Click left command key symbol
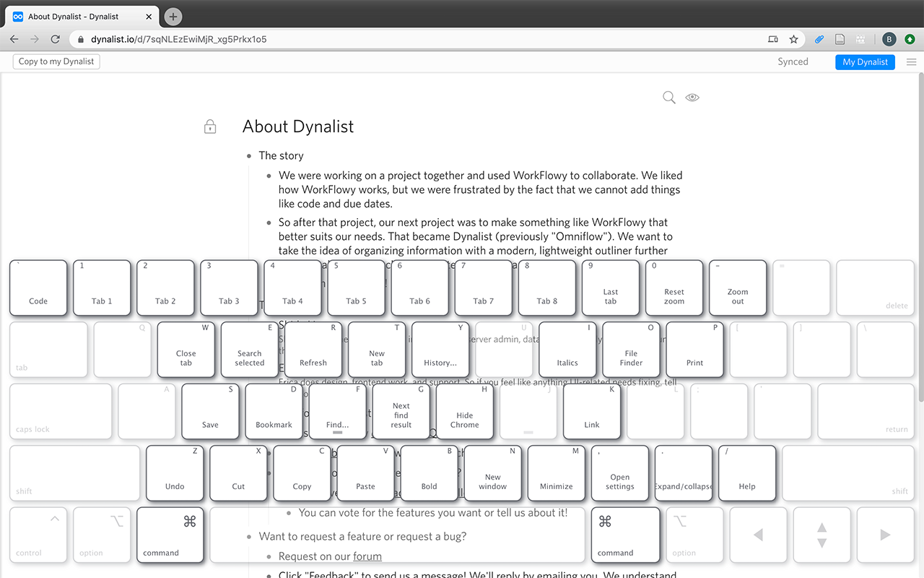This screenshot has width=924, height=578. (190, 522)
